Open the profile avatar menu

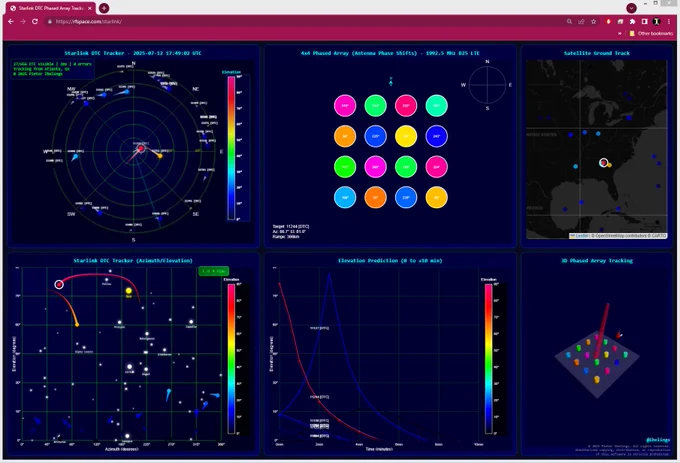point(657,21)
